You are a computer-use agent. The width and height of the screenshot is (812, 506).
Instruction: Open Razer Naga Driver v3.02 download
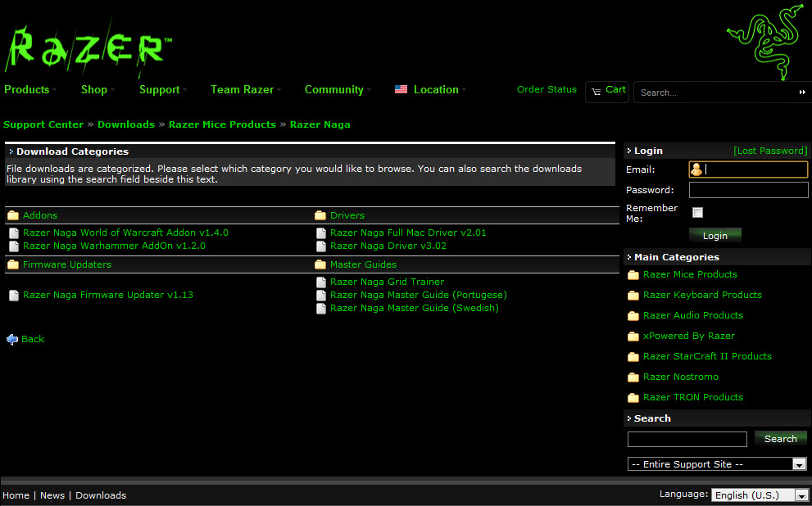click(388, 246)
